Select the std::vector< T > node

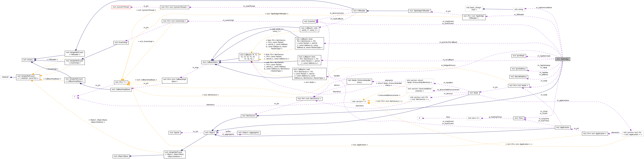359,101
